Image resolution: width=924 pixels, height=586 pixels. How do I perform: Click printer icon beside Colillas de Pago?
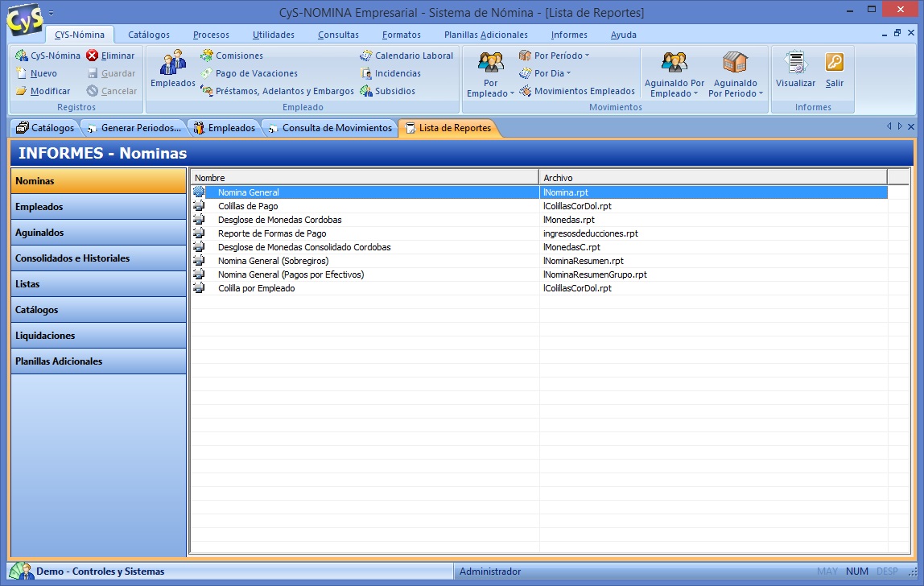point(199,206)
